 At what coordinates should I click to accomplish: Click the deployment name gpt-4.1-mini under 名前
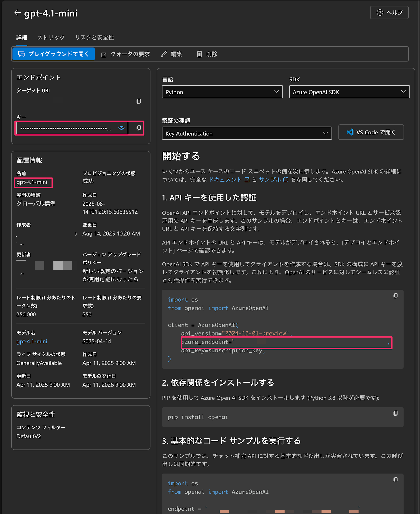pyautogui.click(x=32, y=182)
